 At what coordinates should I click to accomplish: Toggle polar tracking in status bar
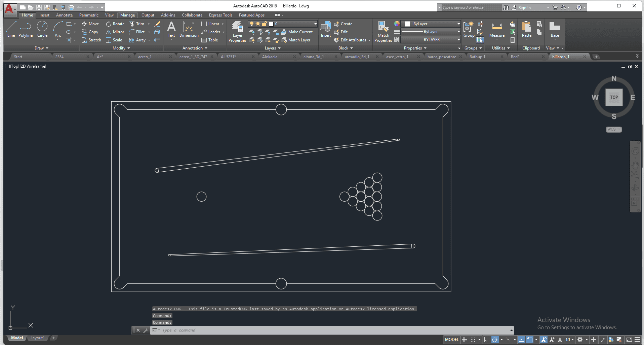click(x=495, y=340)
